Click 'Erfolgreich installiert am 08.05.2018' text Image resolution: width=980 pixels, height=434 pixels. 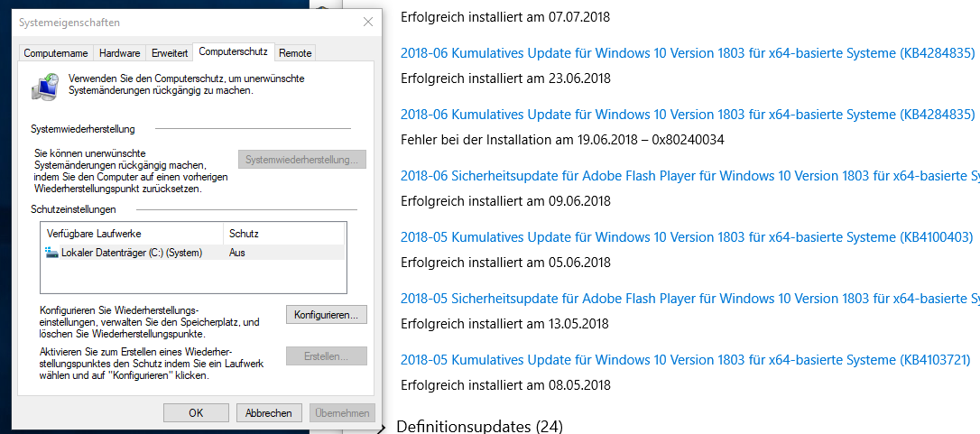505,384
